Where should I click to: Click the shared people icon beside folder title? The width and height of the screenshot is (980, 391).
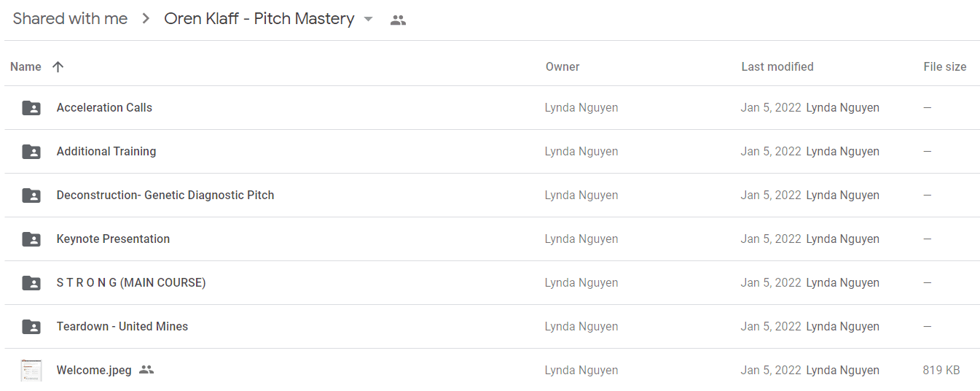click(398, 20)
